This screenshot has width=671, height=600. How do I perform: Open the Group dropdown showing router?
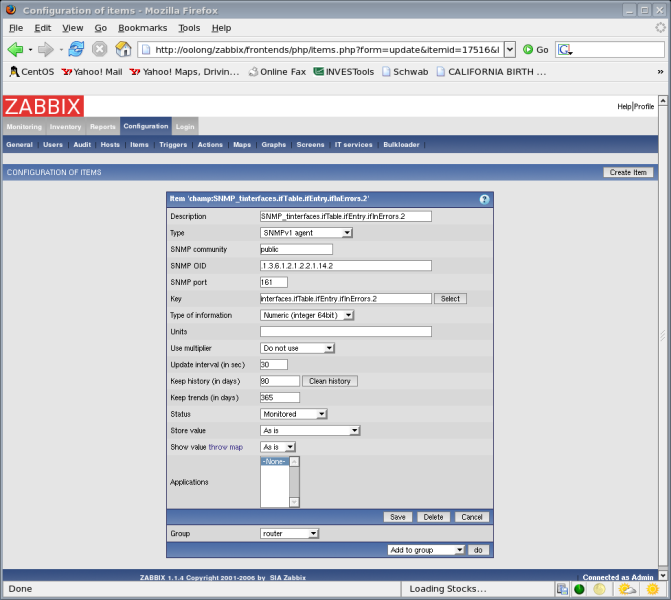[289, 533]
